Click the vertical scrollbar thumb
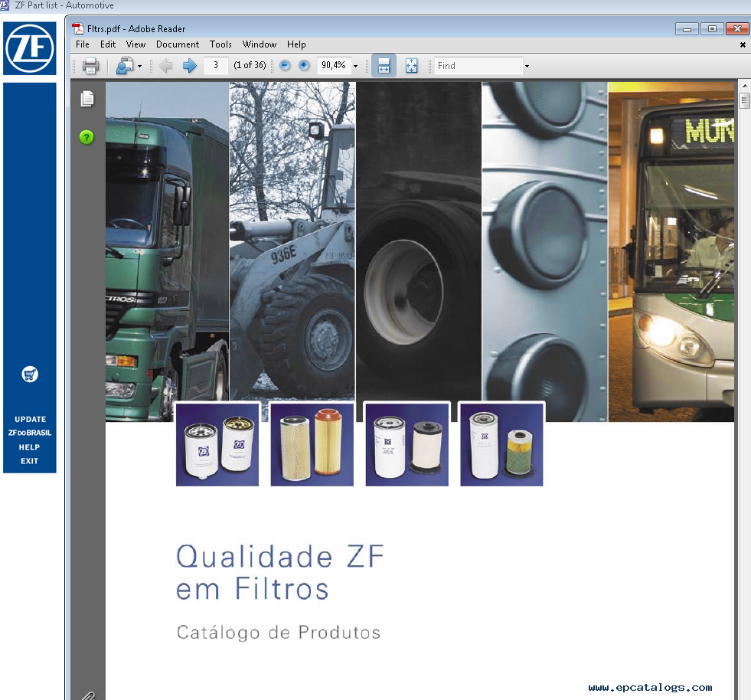This screenshot has width=751, height=700. [x=744, y=100]
